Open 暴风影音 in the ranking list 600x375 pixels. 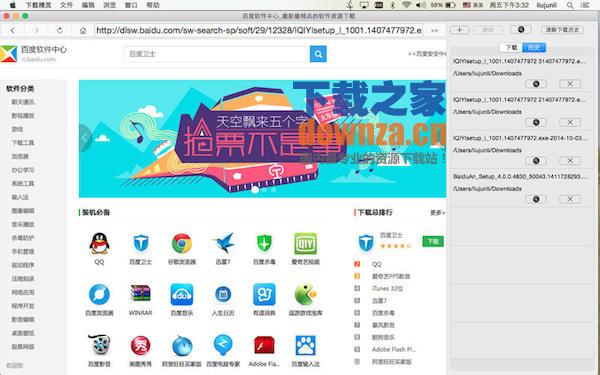[383, 325]
